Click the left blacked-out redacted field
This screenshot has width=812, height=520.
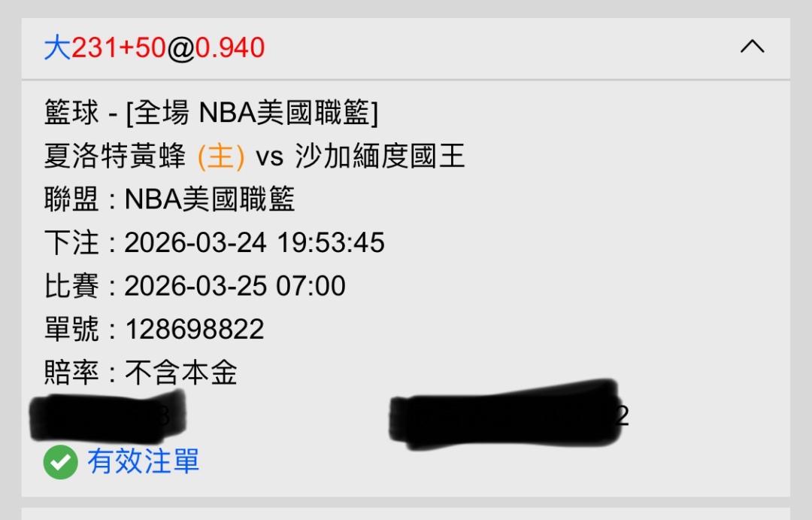point(108,417)
